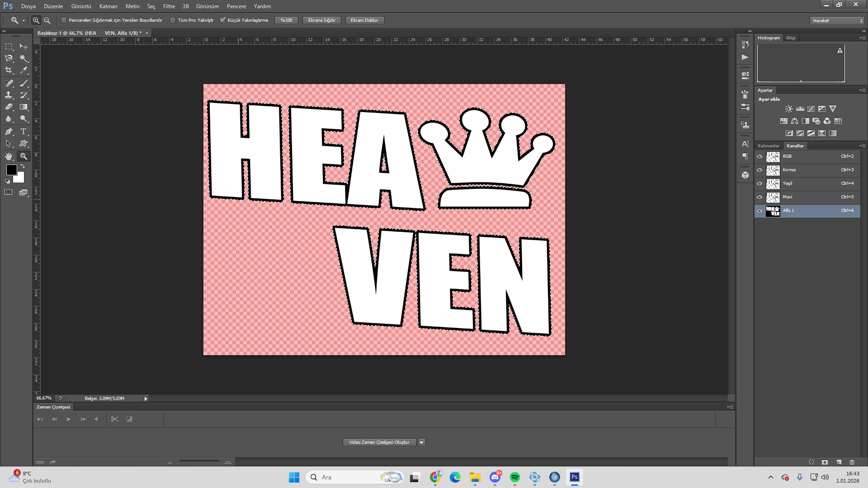Delete current channel with trash icon
This screenshot has height=488, width=868.
pyautogui.click(x=852, y=462)
